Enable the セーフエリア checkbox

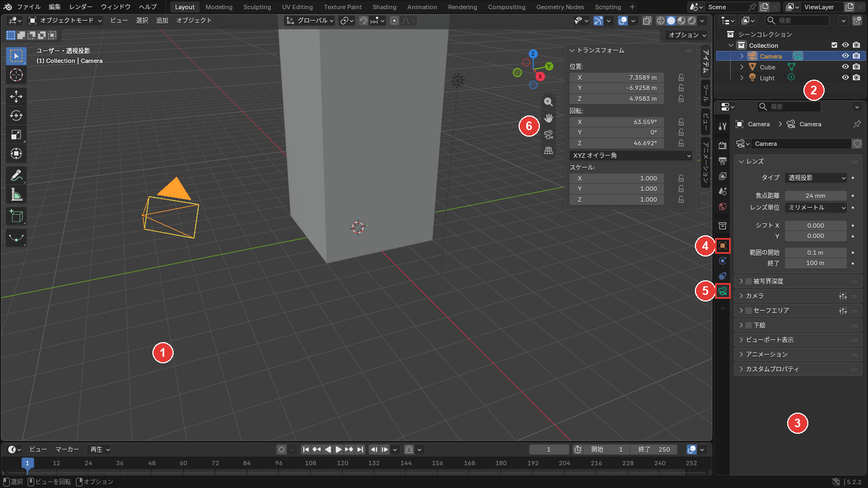point(749,311)
